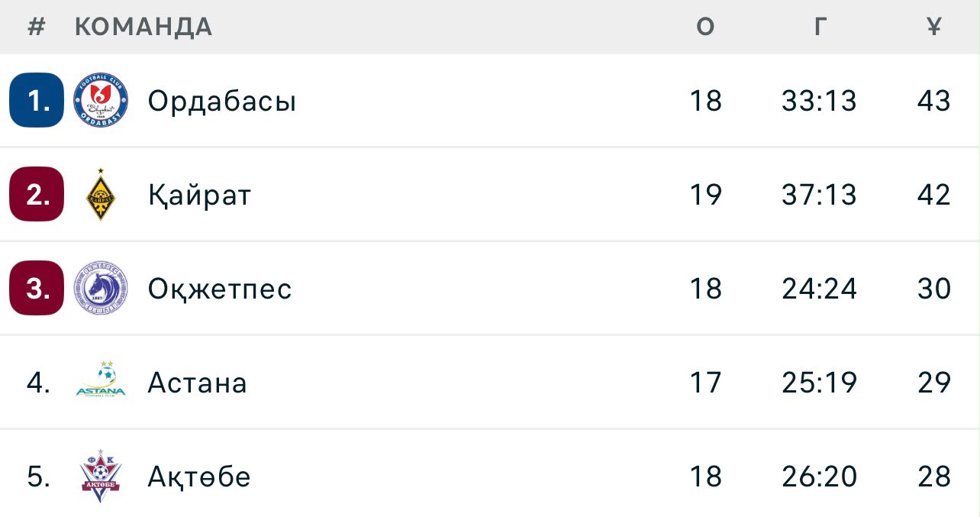Screen dimensions: 980x517
Task: Click Ордабасы's 43 points value
Action: coord(934,101)
